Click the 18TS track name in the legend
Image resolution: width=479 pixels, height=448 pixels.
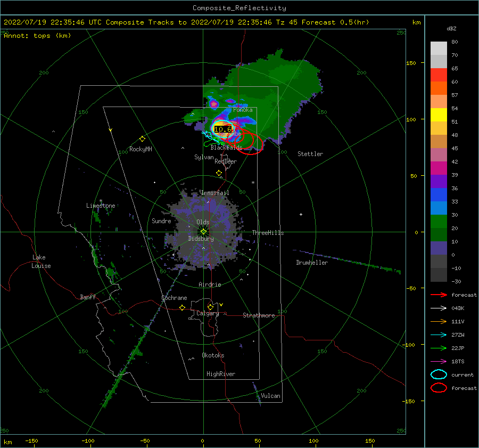pyautogui.click(x=458, y=362)
